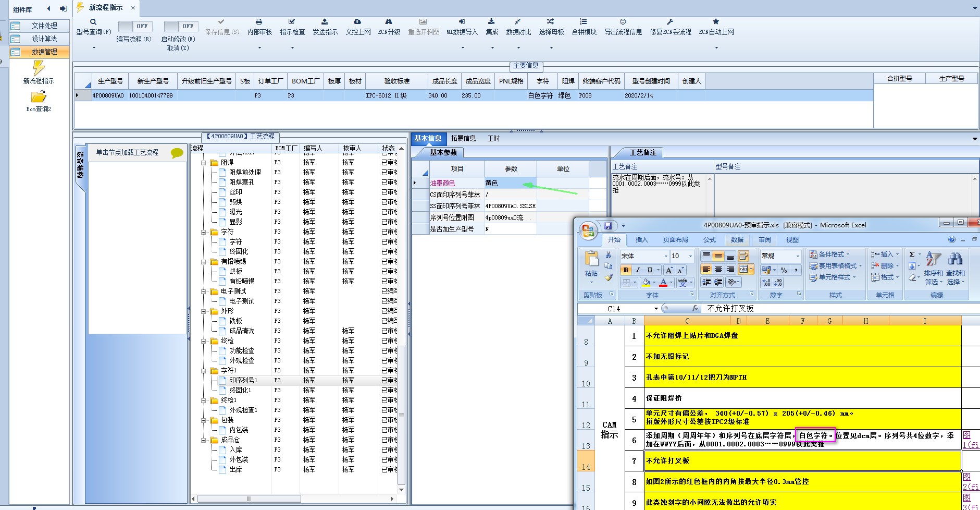Click 文件处理 in left sidebar
The width and height of the screenshot is (980, 510).
[x=40, y=26]
